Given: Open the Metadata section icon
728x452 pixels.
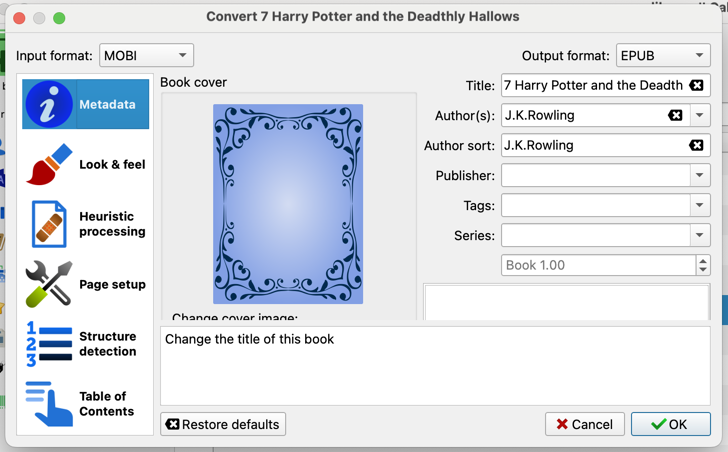Looking at the screenshot, I should [49, 104].
